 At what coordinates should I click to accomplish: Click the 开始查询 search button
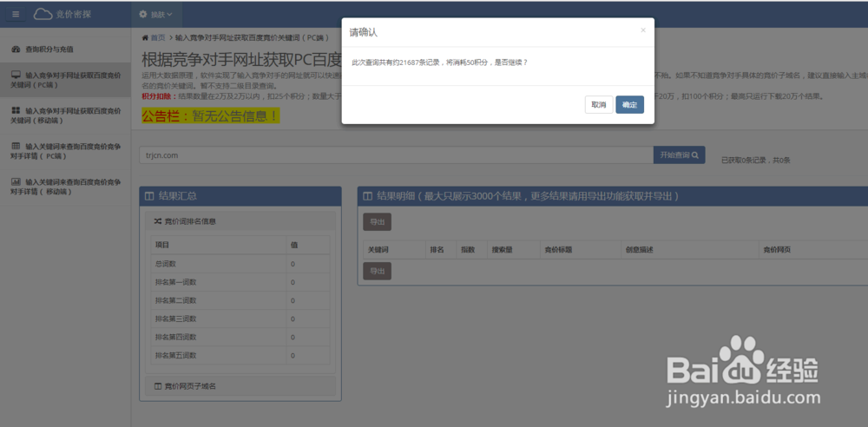coord(680,155)
